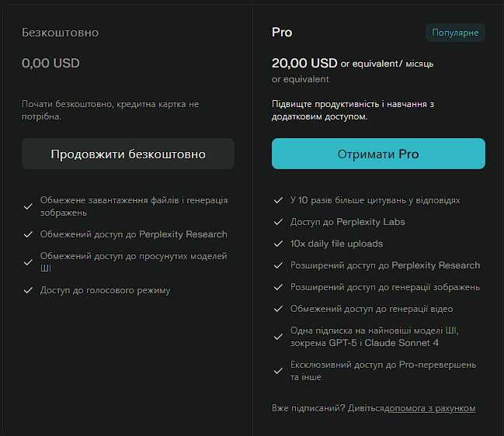Click checkmark next to 'Обмежений доступ до Perplexity Research'

28,234
